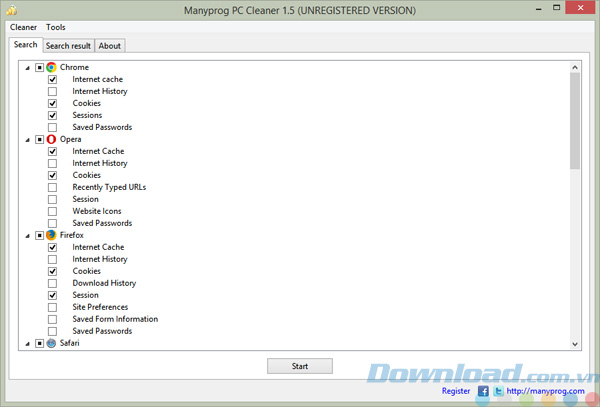Screen dimensions: 600x407
Task: Toggle the Chrome group checkbox
Action: coord(39,68)
